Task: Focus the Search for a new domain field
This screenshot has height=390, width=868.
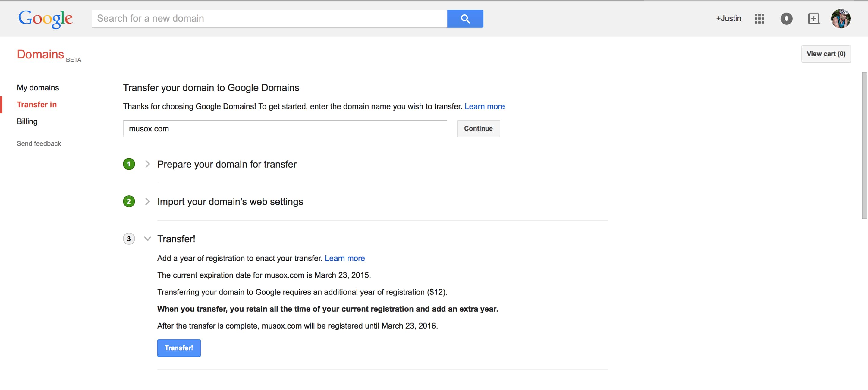Action: (269, 19)
